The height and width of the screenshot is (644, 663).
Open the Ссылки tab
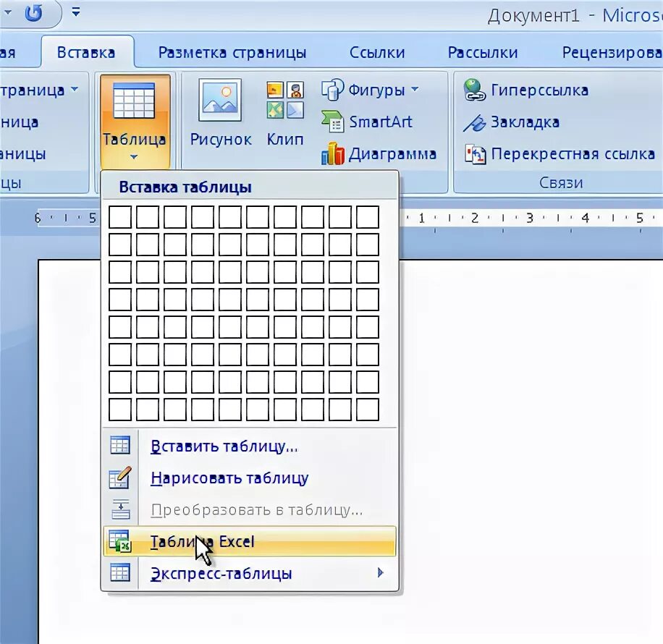pos(377,52)
